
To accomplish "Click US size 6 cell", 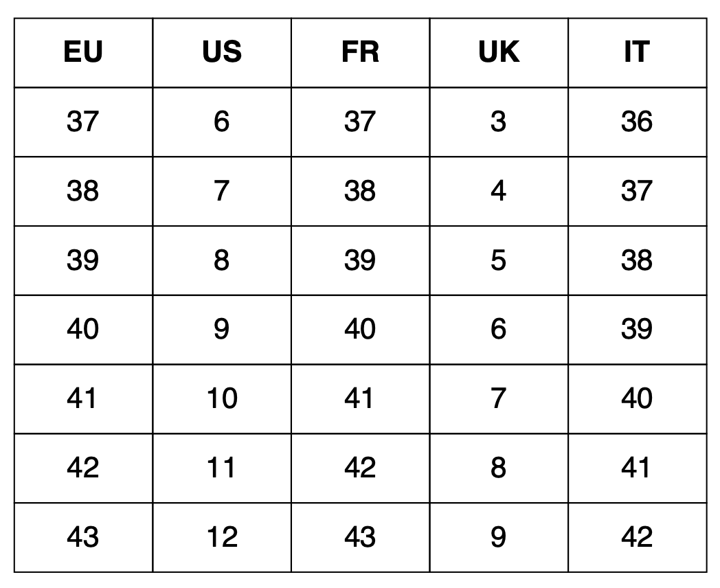I will (x=222, y=122).
